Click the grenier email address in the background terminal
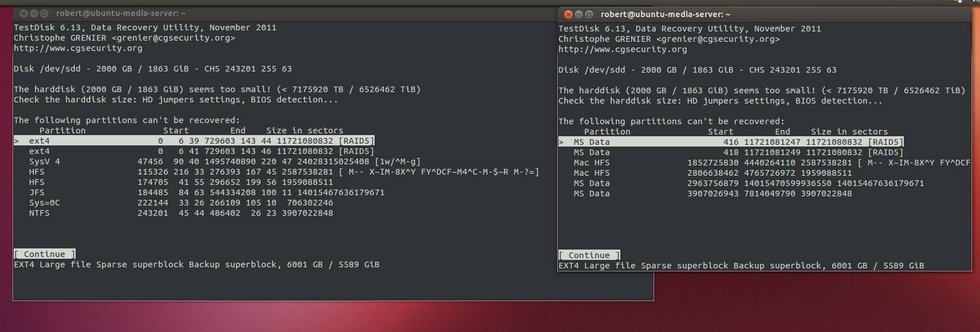980x332 pixels. (x=174, y=38)
